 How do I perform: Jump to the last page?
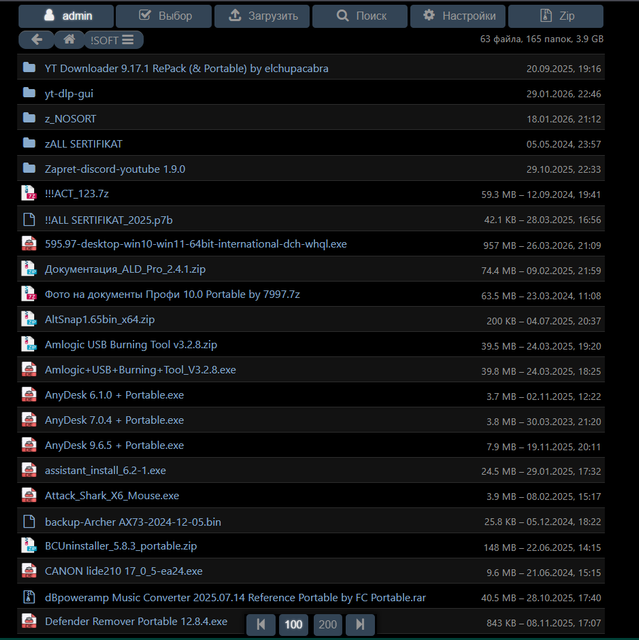click(360, 624)
